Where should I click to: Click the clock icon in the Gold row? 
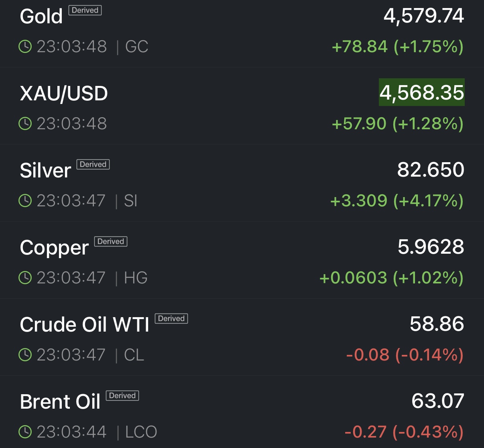point(25,47)
